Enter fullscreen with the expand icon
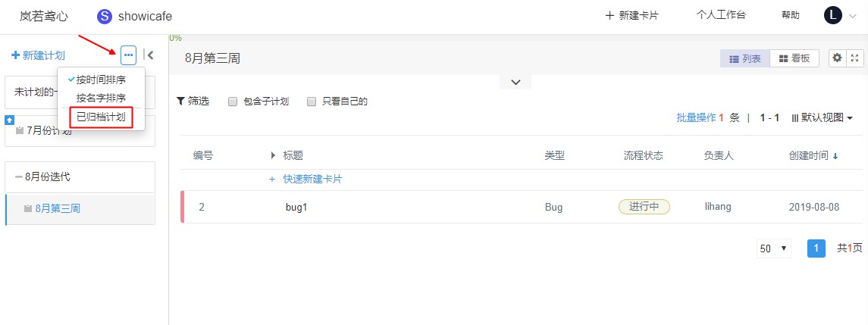Viewport: 868px width, 325px height. pos(854,58)
